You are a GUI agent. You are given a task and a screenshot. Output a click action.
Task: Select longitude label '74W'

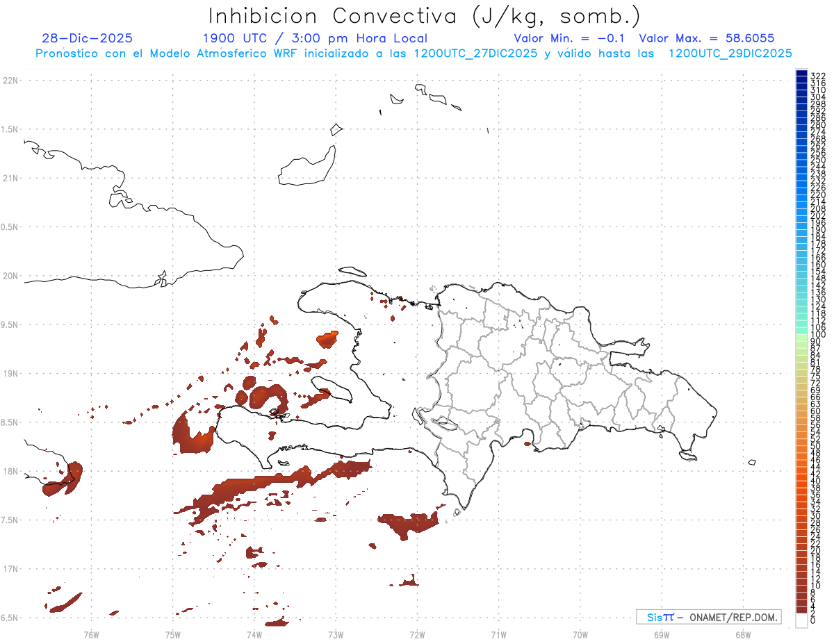pyautogui.click(x=254, y=634)
